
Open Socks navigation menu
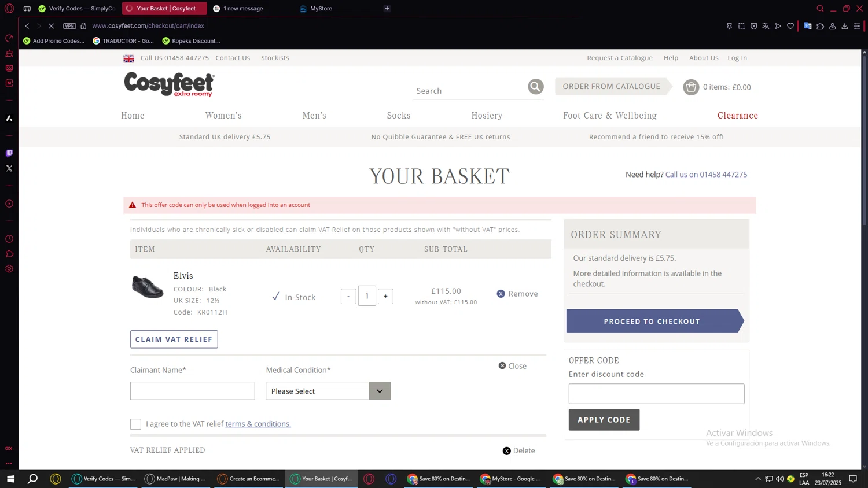click(x=399, y=116)
